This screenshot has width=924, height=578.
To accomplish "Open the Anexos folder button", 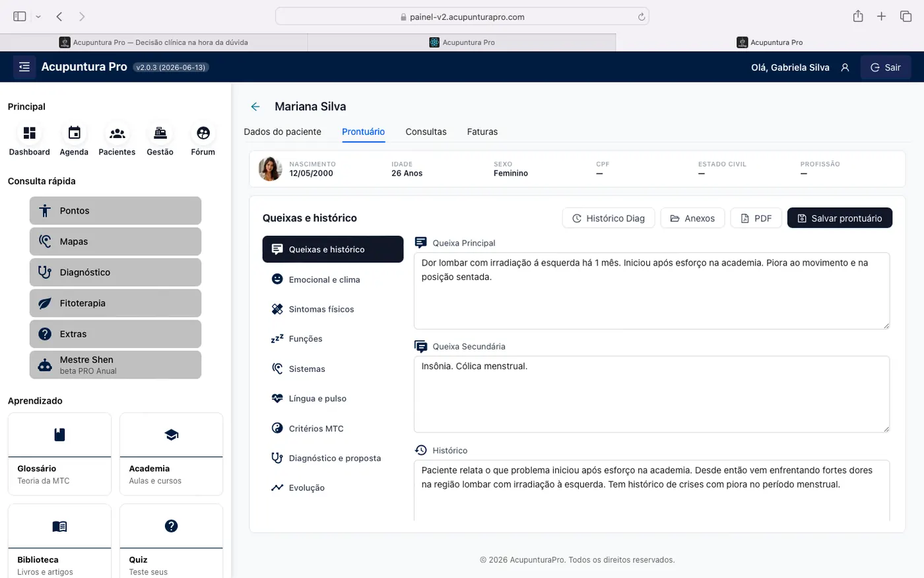I will [x=692, y=218].
